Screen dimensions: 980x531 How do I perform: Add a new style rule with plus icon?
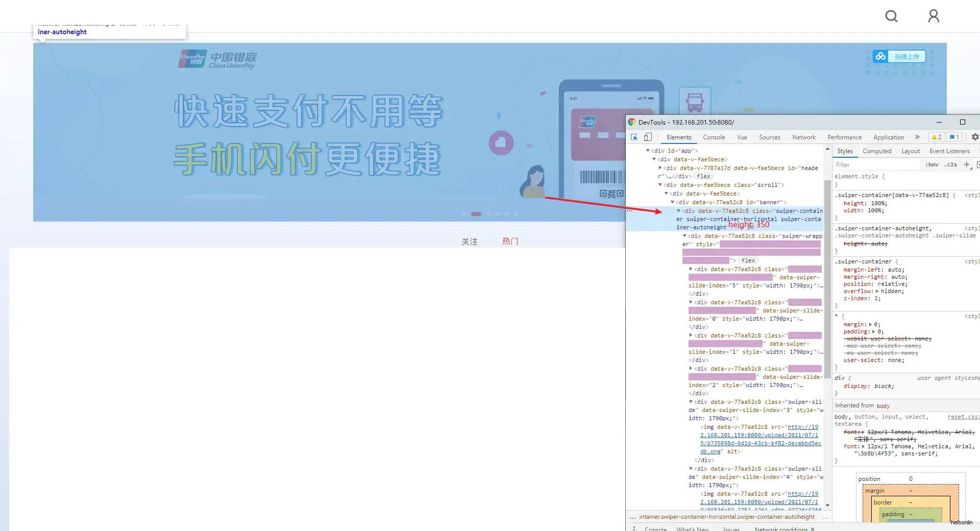(x=967, y=164)
